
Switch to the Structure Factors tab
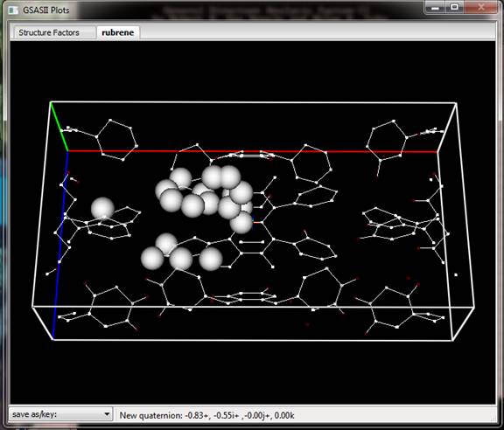click(x=49, y=32)
